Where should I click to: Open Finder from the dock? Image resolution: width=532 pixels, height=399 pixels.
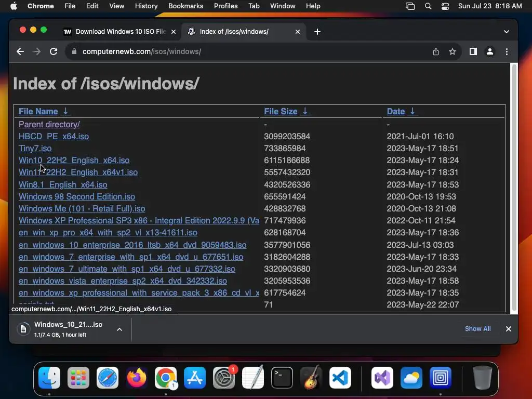tap(49, 378)
